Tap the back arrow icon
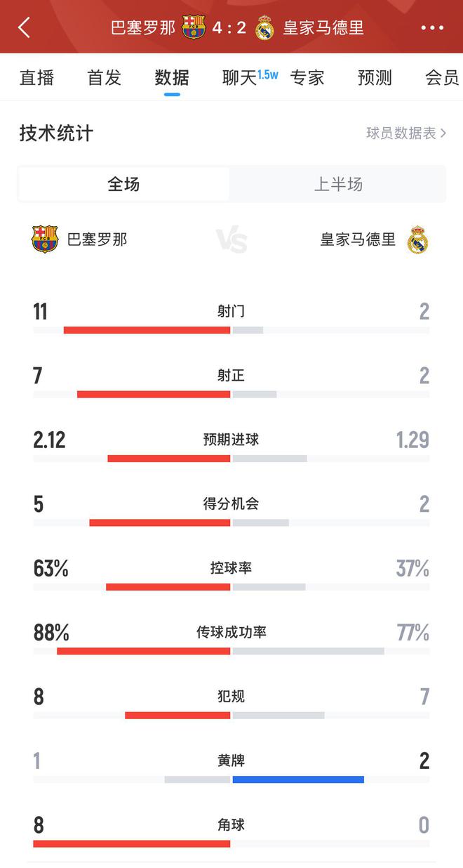 pyautogui.click(x=25, y=28)
